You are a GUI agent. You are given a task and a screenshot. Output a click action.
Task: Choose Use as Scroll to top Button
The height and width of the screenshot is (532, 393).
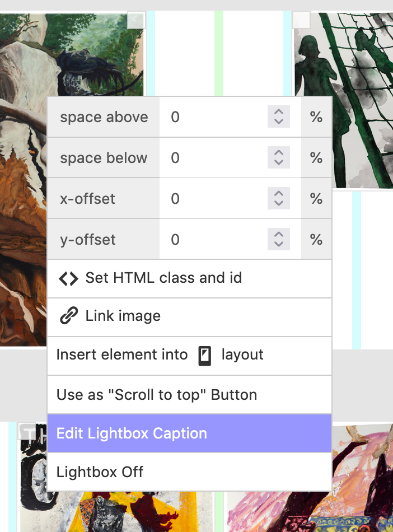(156, 394)
